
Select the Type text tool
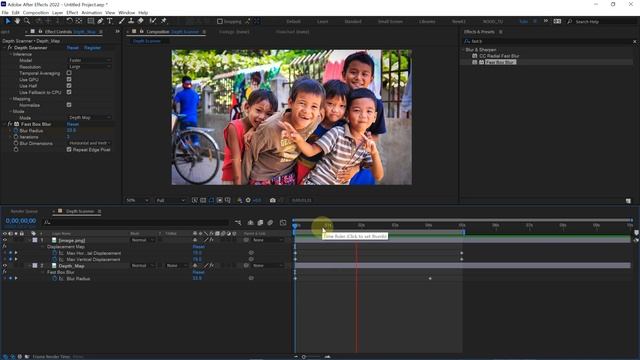pyautogui.click(x=109, y=21)
